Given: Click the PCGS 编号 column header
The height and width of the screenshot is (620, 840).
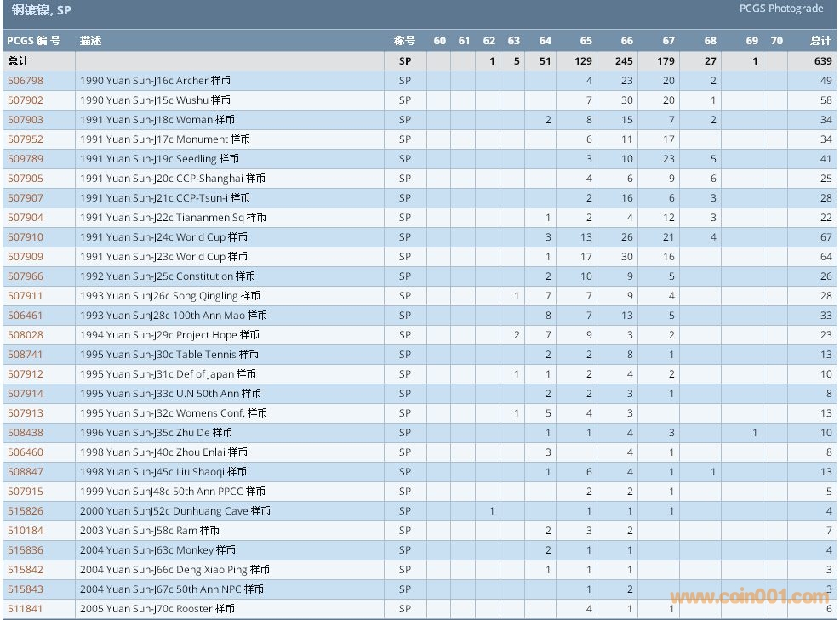Looking at the screenshot, I should click(x=34, y=41).
